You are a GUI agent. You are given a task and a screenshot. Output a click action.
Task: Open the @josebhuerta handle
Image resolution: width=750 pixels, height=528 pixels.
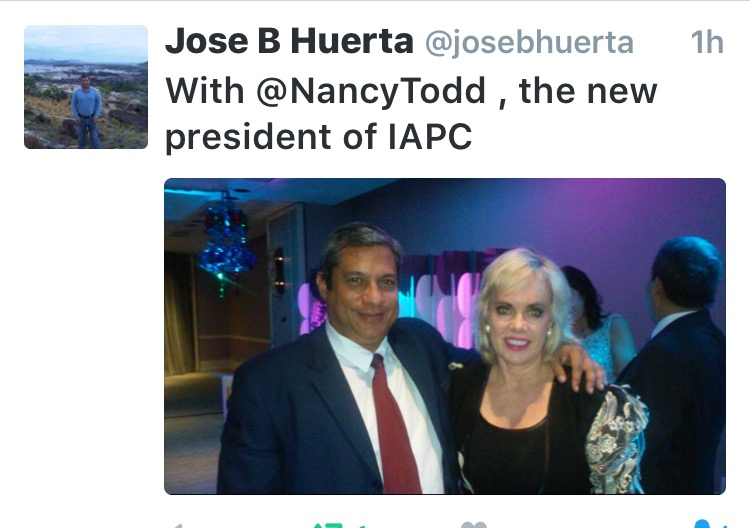click(529, 42)
